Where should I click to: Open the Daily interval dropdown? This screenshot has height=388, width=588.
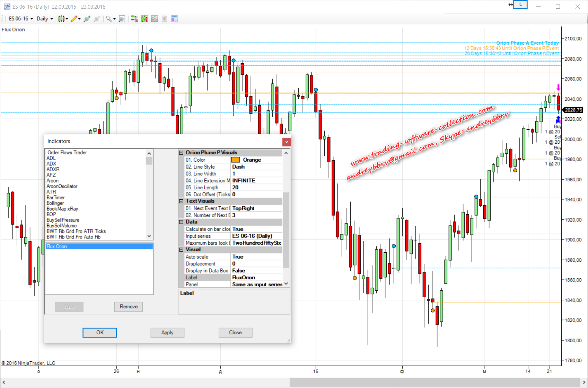45,19
